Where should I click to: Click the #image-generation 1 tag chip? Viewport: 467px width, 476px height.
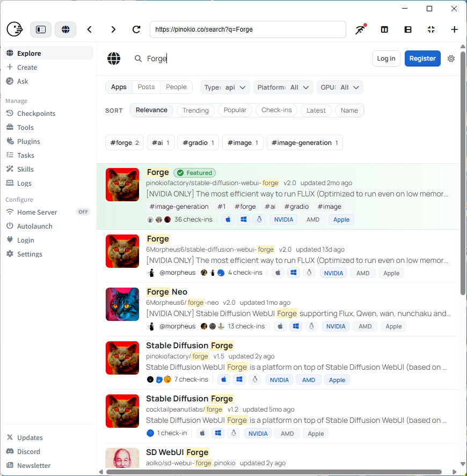coord(305,143)
